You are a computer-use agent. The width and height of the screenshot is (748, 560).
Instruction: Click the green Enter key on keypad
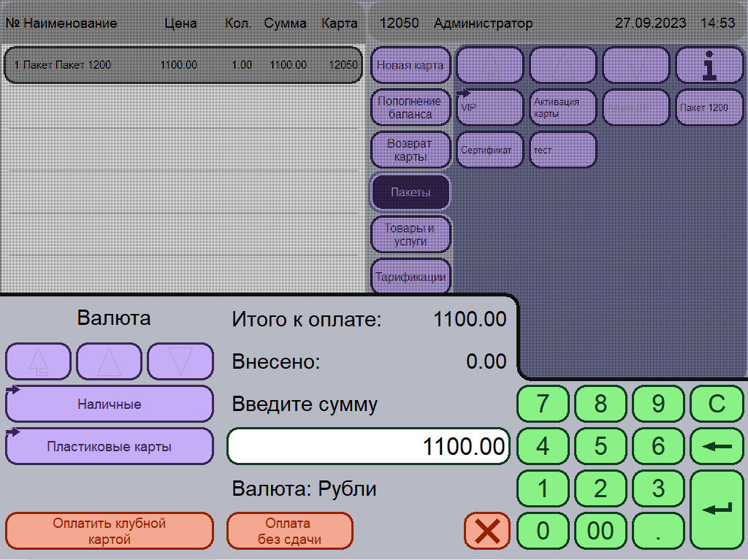717,510
